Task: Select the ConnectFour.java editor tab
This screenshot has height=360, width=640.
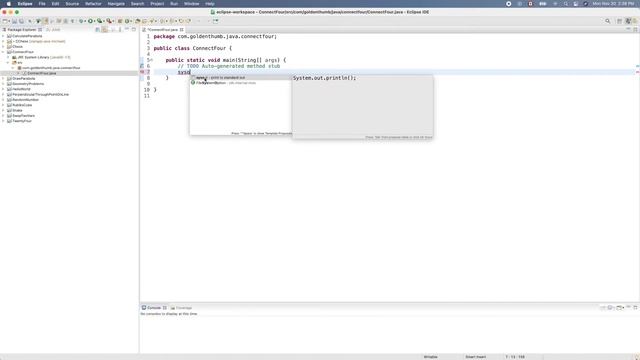Action: (x=162, y=29)
